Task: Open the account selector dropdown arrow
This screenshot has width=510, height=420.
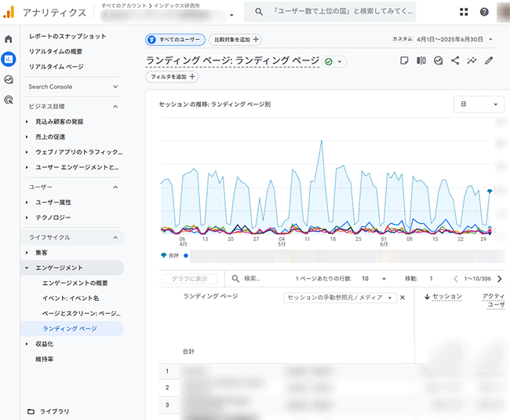Action: point(231,15)
